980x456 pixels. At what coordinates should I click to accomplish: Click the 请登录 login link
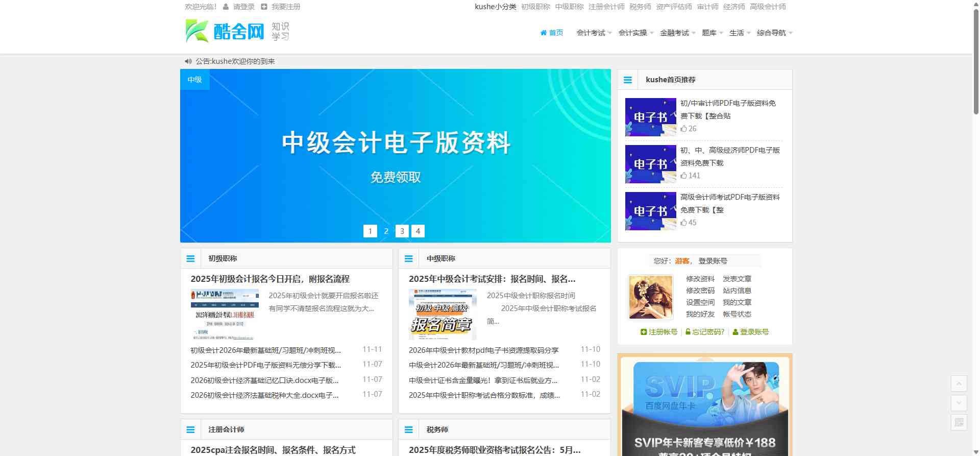click(x=243, y=7)
